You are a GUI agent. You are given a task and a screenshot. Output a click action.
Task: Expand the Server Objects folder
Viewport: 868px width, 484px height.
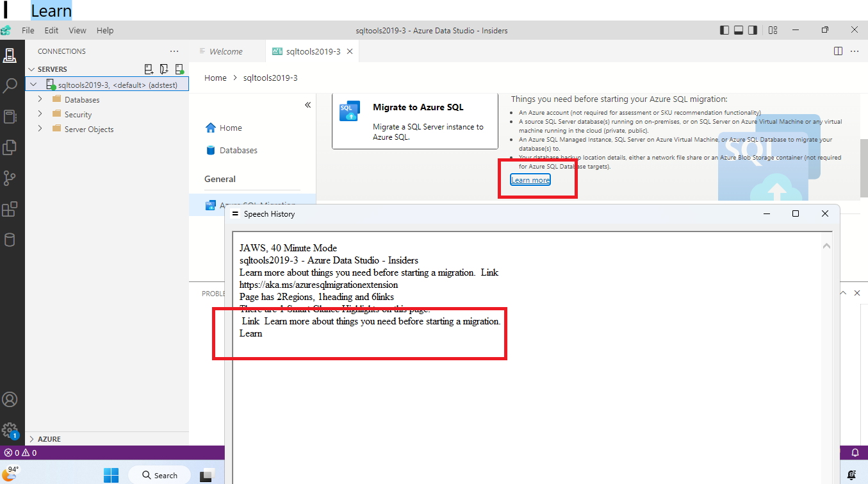(40, 129)
